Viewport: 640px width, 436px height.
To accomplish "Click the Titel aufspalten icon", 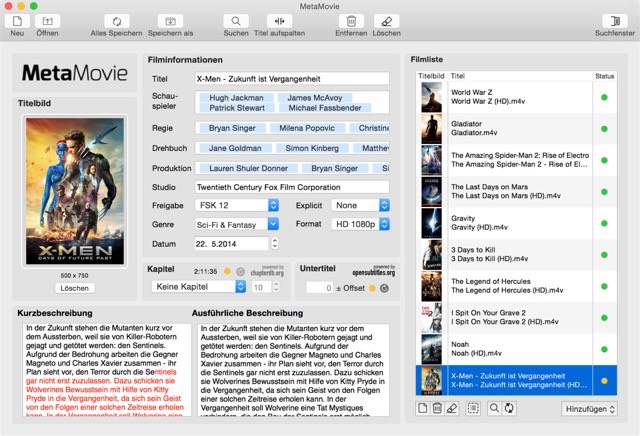I will [x=279, y=21].
